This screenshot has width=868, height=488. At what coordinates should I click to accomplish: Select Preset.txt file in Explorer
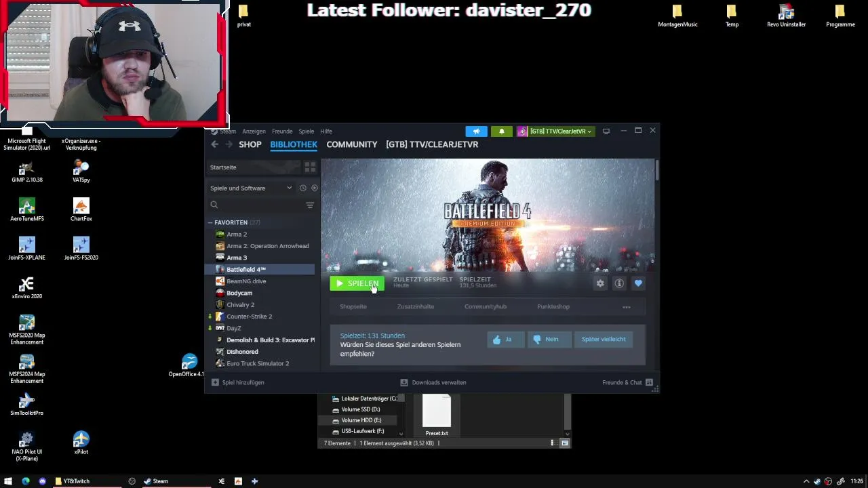[x=437, y=415]
